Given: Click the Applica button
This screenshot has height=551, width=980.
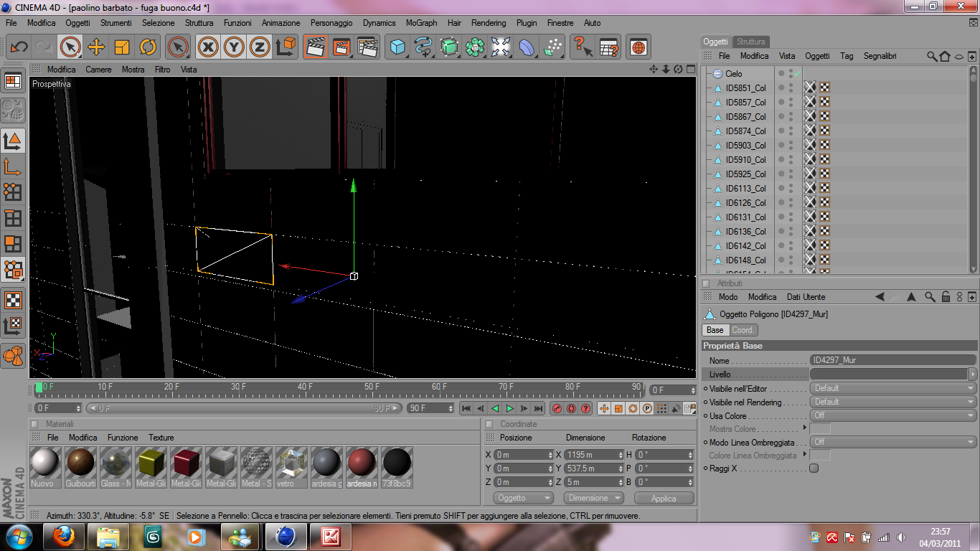Looking at the screenshot, I should click(x=663, y=498).
